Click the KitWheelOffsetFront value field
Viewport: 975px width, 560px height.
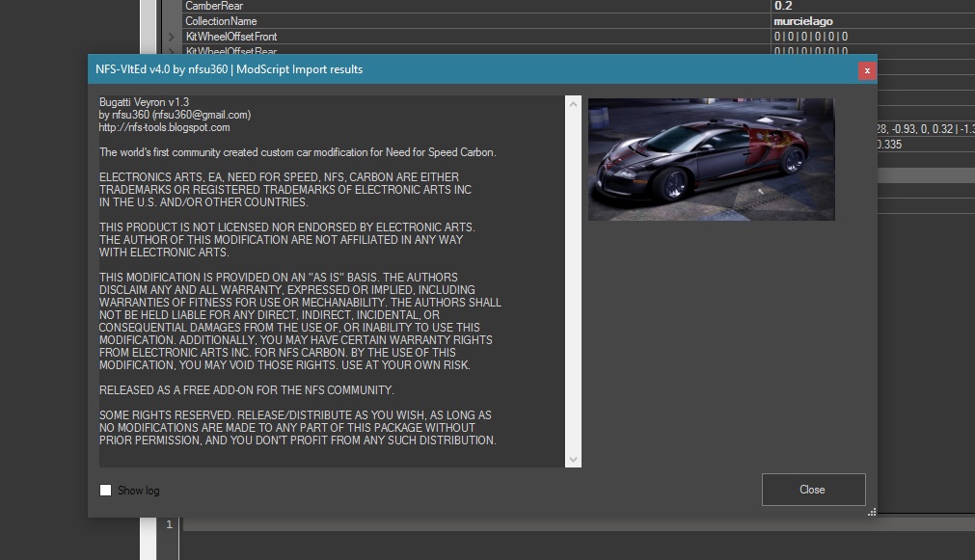810,38
